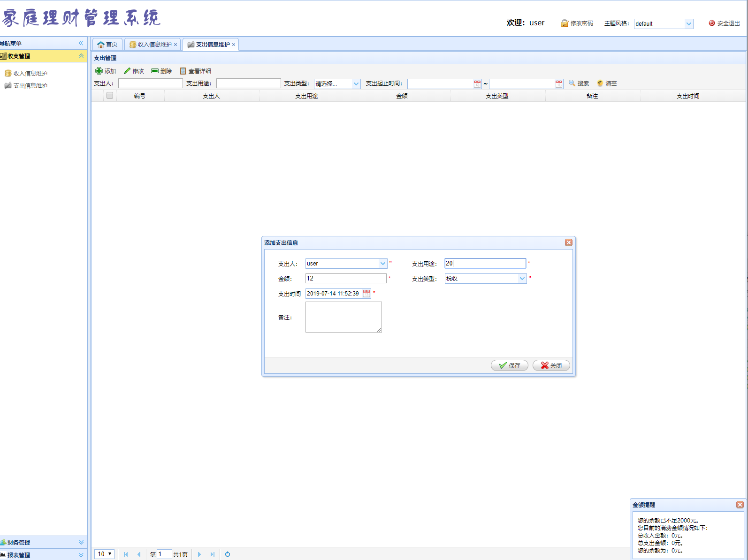The width and height of the screenshot is (748, 560).
Task: Click the Search (搜索) magnifier icon
Action: 572,83
